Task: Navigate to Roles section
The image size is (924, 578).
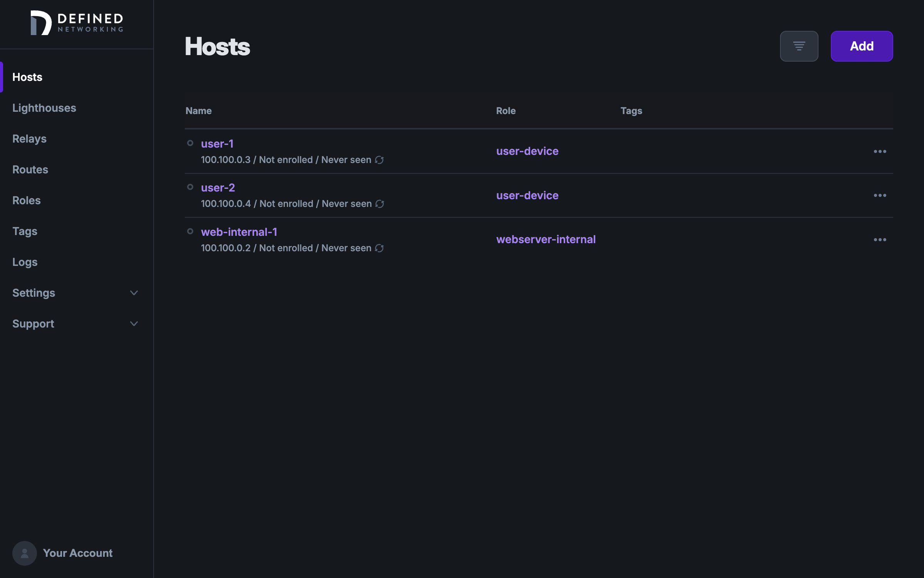Action: click(26, 200)
